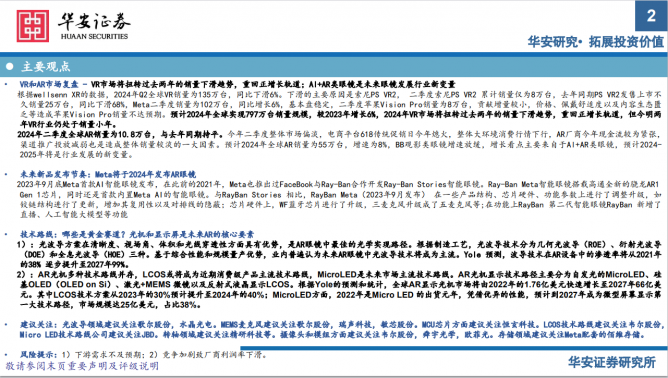
Task: Select the heading VR和AR市场复盘
Action: click(x=49, y=84)
